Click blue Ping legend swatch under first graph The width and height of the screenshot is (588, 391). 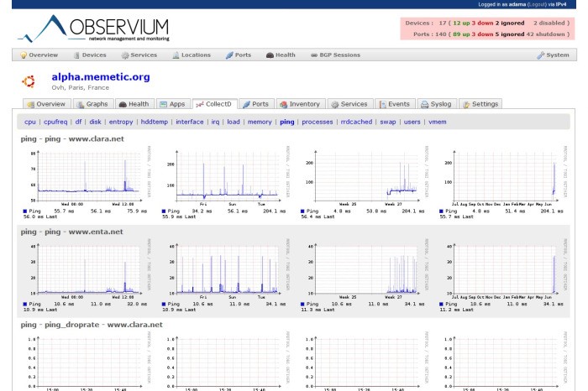pyautogui.click(x=26, y=211)
